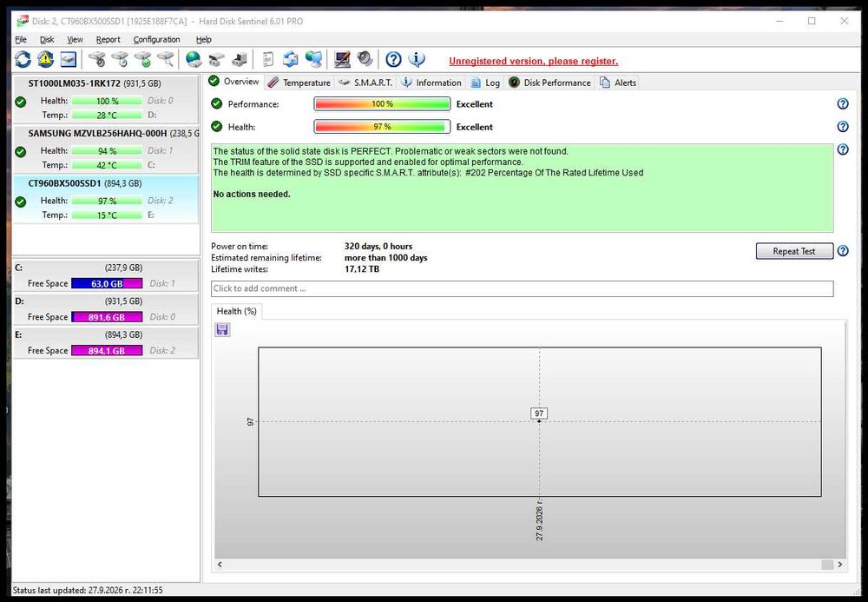Click the disk with green checkmark toolbar icon

(143, 59)
